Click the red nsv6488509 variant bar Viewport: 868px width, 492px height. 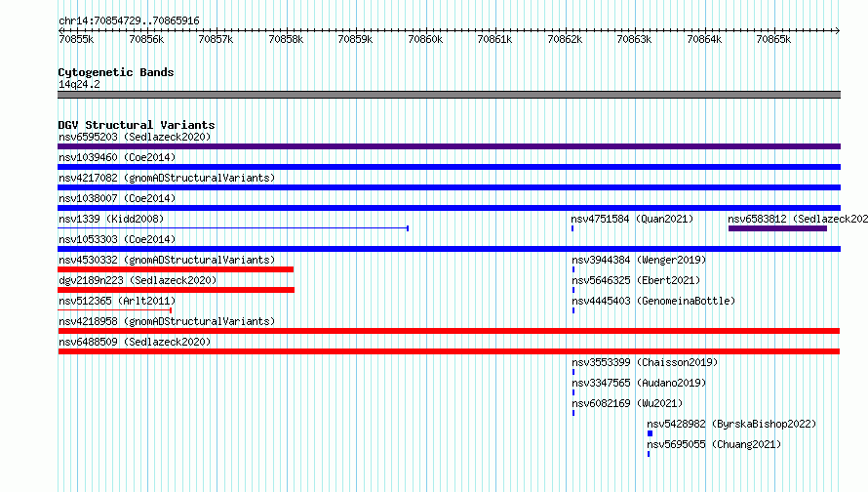click(x=449, y=351)
